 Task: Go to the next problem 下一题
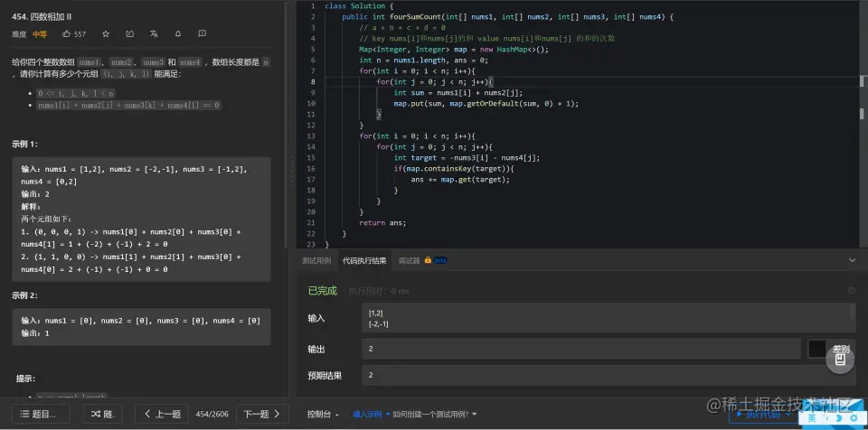(262, 414)
